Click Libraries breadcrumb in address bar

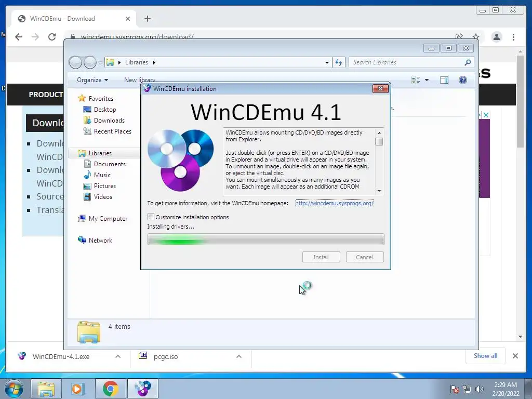137,62
